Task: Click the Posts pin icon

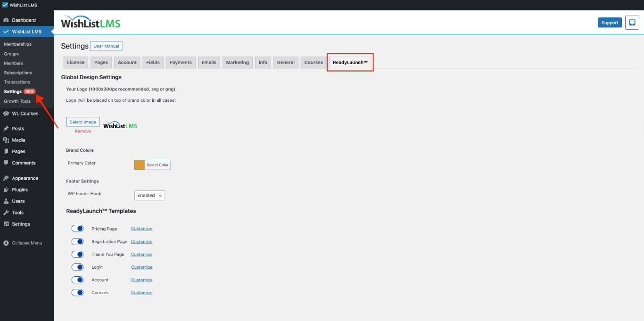Action: coord(6,129)
